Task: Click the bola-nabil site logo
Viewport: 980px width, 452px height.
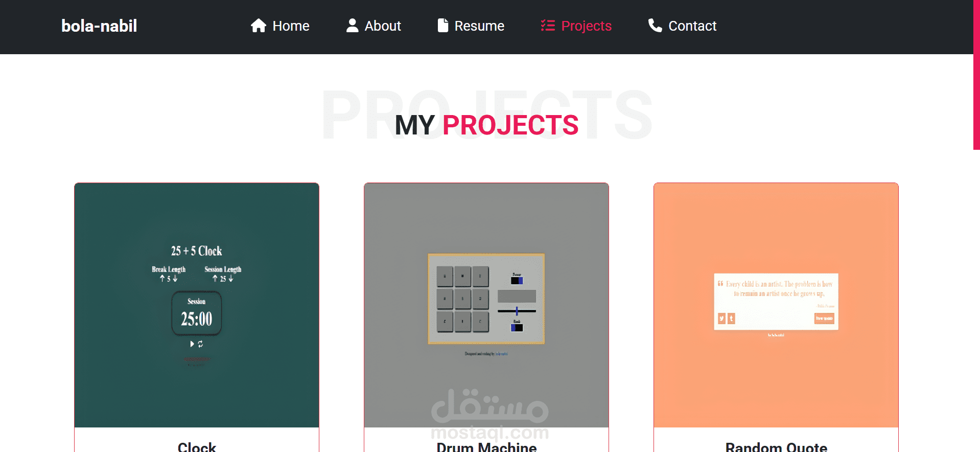Action: (99, 26)
